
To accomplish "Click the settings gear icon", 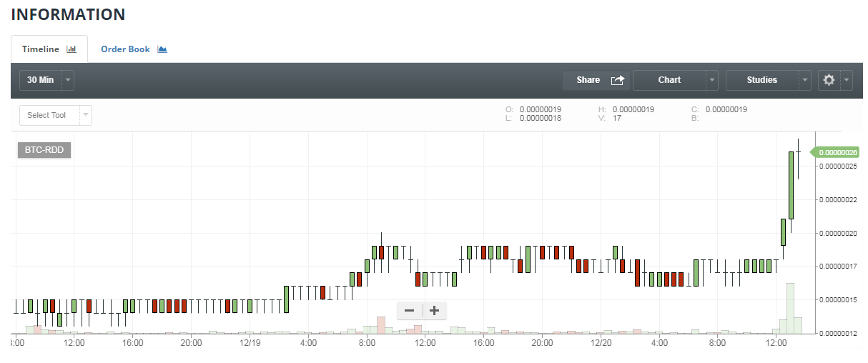I will [x=829, y=80].
